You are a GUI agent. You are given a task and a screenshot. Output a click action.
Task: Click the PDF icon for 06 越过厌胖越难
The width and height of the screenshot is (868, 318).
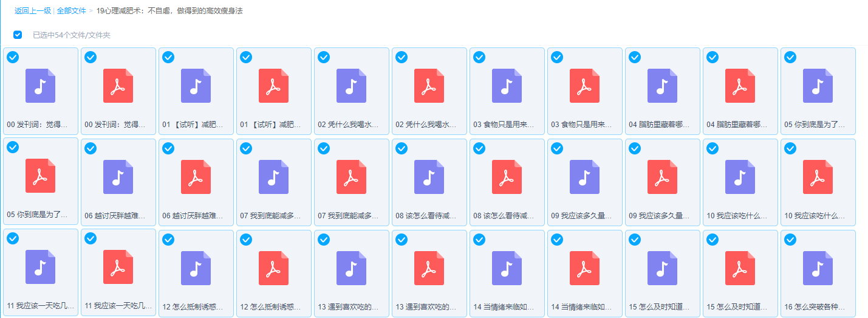(x=196, y=177)
